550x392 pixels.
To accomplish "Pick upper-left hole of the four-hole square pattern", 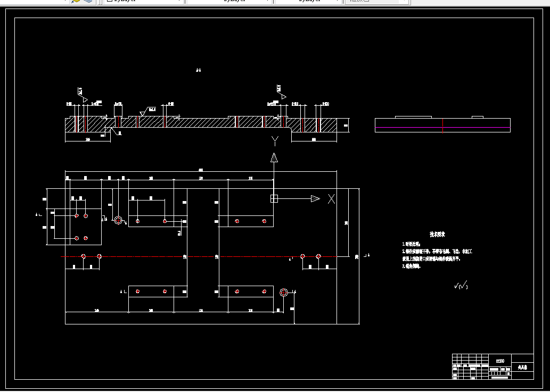I will pos(77,216).
